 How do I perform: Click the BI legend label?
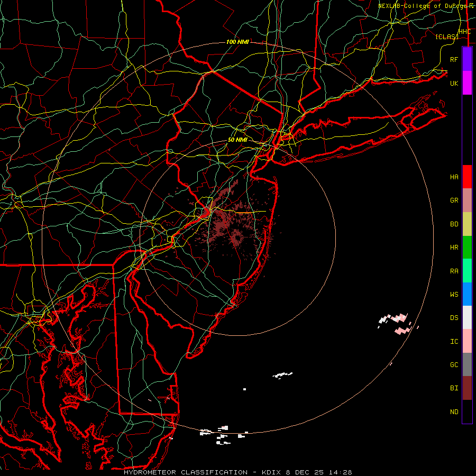tap(454, 388)
